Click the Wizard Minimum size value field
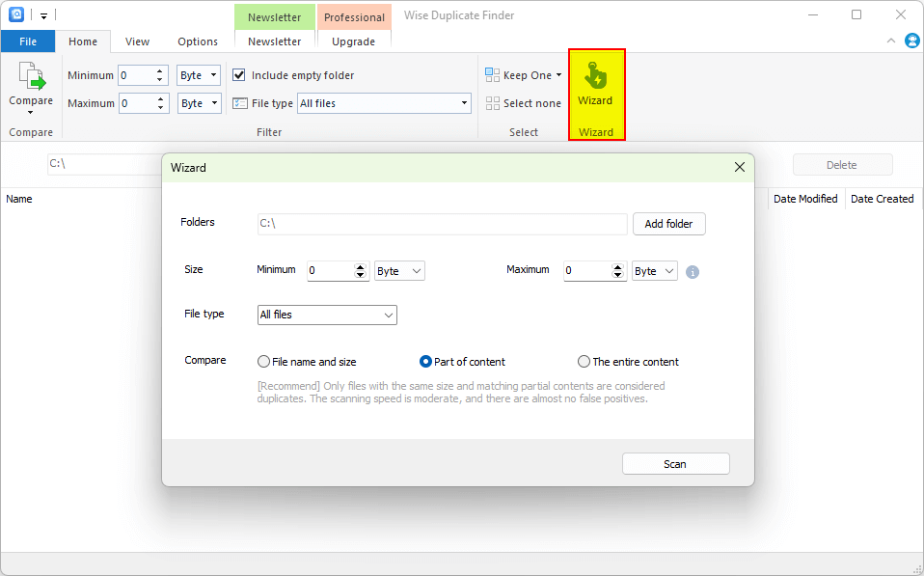 pos(330,270)
